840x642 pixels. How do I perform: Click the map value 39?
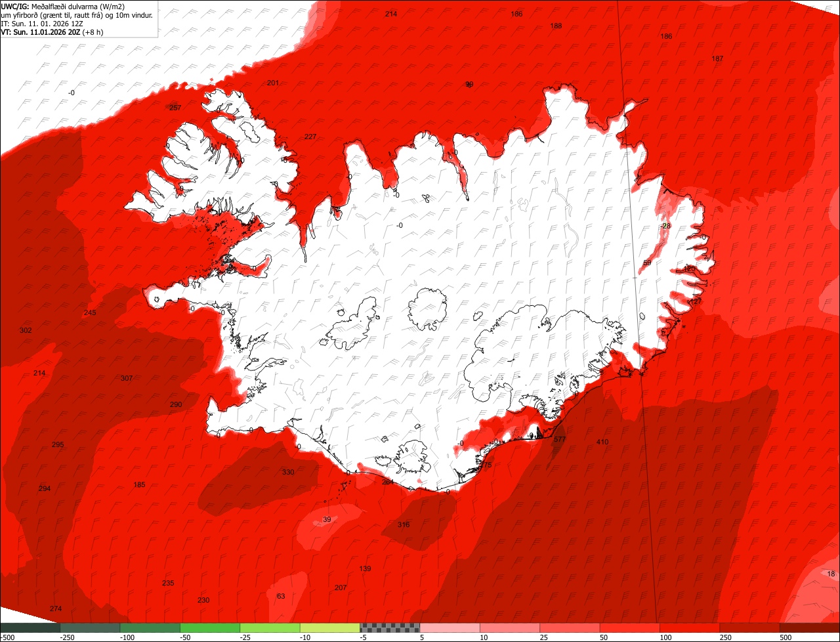[327, 520]
